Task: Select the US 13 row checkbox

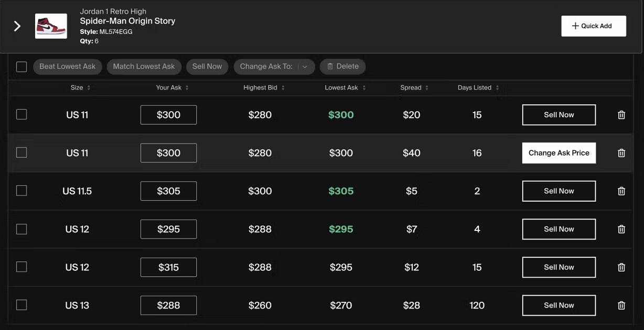Action: coord(22,305)
